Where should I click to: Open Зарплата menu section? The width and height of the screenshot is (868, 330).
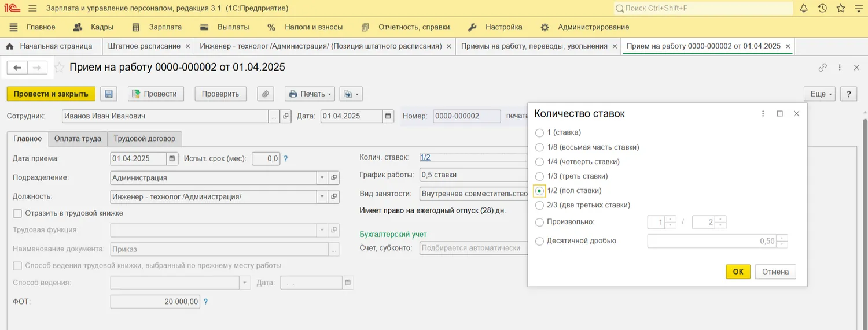(157, 27)
